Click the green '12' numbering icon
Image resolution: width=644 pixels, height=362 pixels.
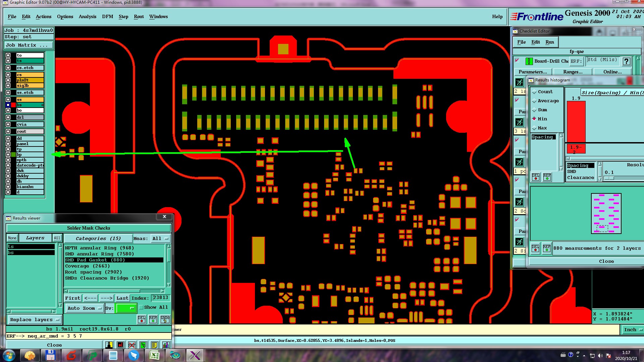pos(143,345)
